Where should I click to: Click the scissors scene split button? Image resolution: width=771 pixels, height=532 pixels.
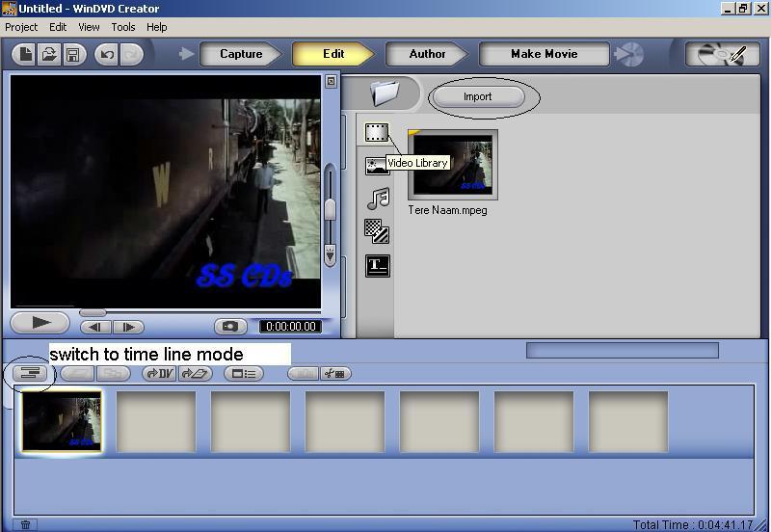(335, 374)
